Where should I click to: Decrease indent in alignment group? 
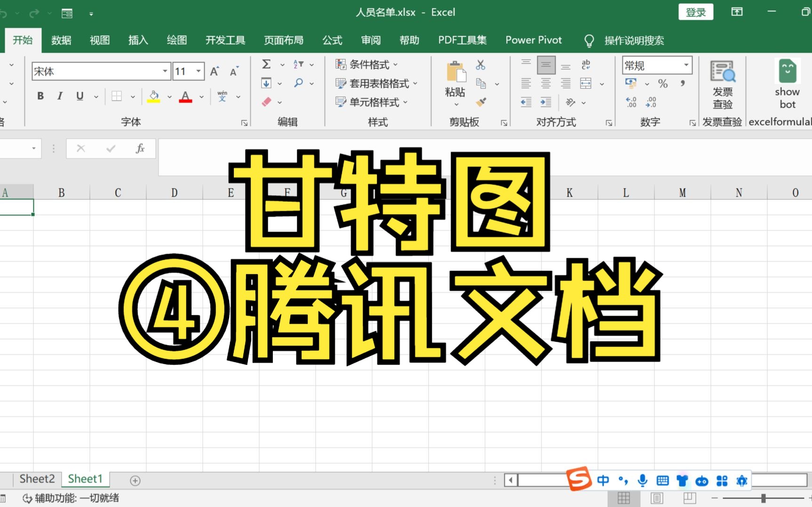click(526, 102)
